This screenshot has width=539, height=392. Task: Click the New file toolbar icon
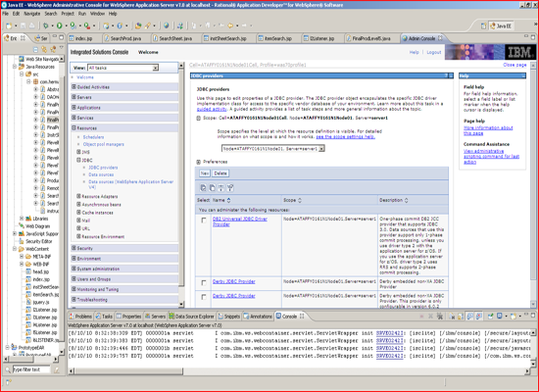pyautogui.click(x=9, y=25)
